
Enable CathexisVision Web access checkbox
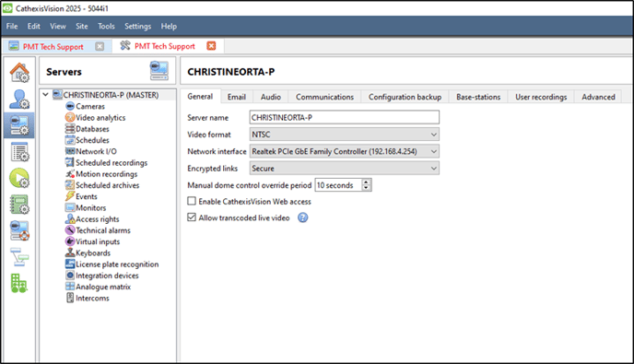(192, 201)
